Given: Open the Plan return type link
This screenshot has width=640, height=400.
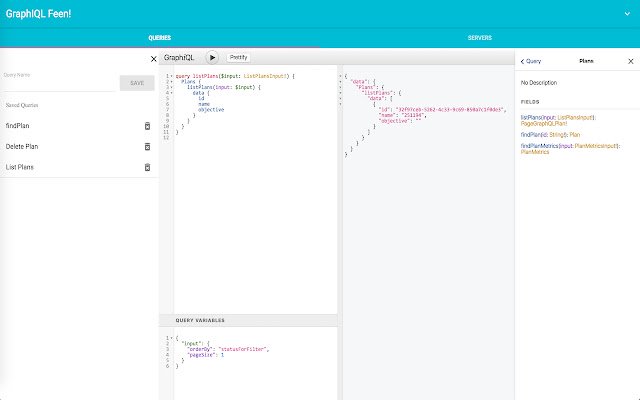Looking at the screenshot, I should (x=575, y=135).
